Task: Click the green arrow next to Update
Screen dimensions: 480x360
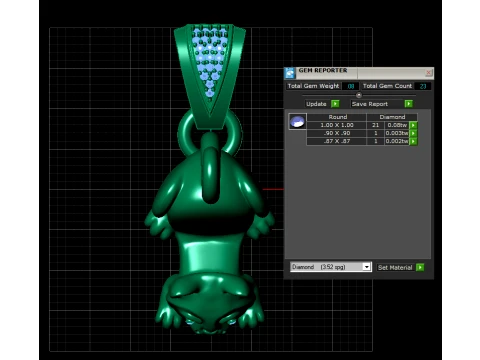Action: tap(335, 104)
